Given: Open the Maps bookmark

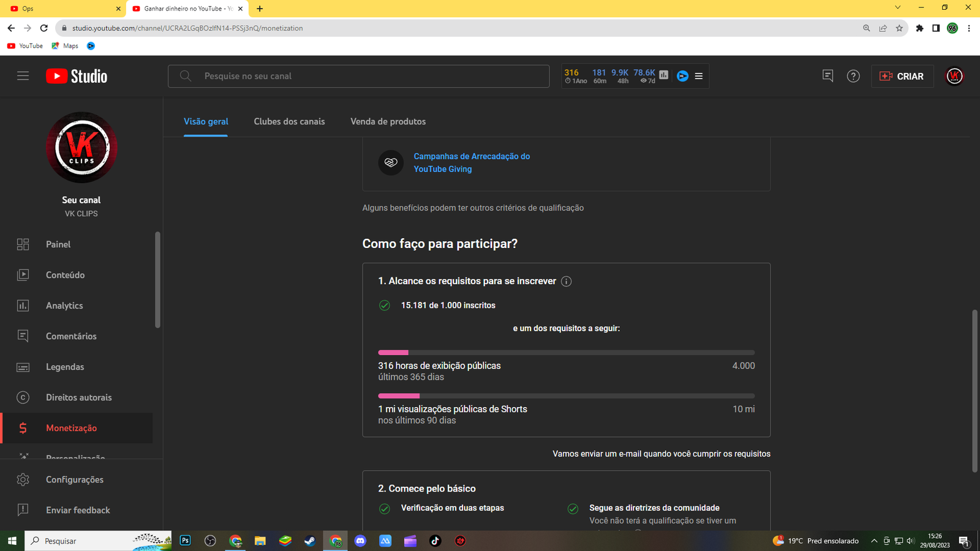Looking at the screenshot, I should (65, 46).
